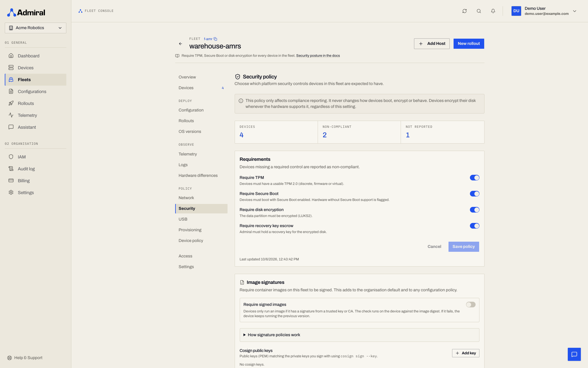Go back with the arrow beside warehouse-amrs

(181, 44)
